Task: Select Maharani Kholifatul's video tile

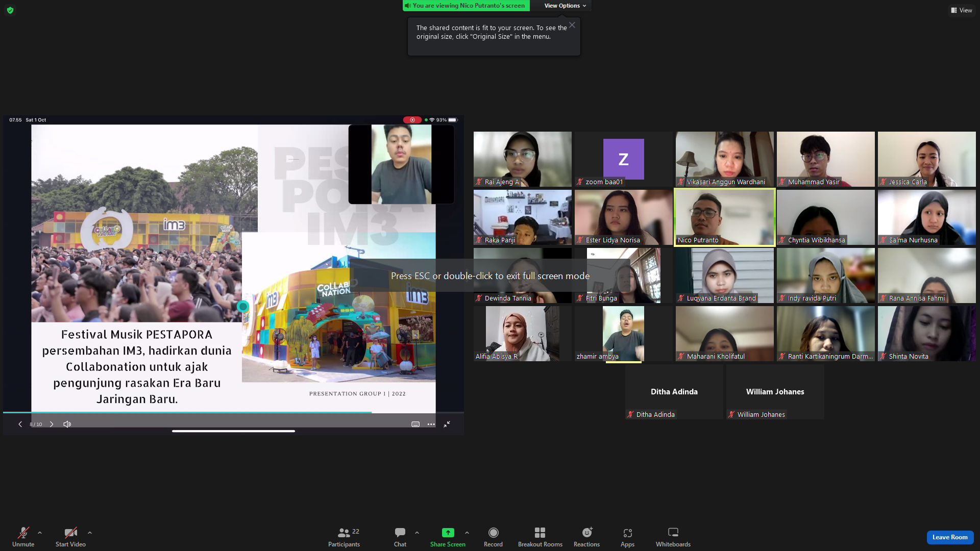Action: pyautogui.click(x=725, y=334)
